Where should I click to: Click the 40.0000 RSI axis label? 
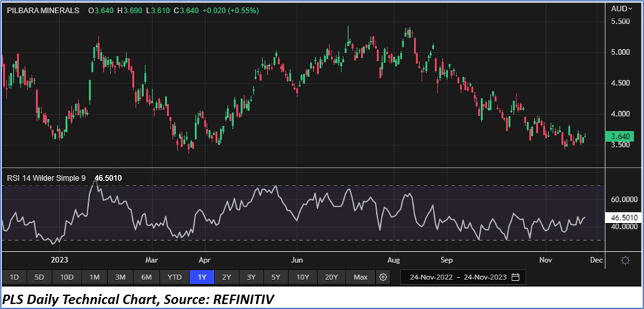(x=625, y=227)
